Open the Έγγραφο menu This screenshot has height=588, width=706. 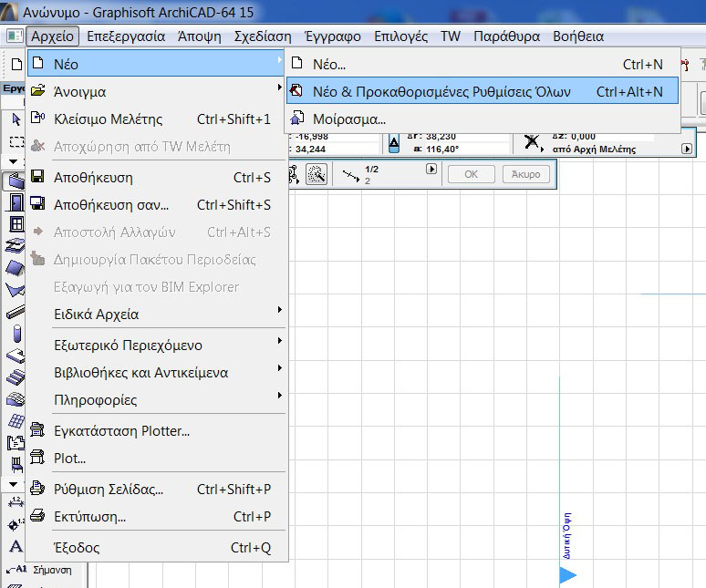[333, 36]
